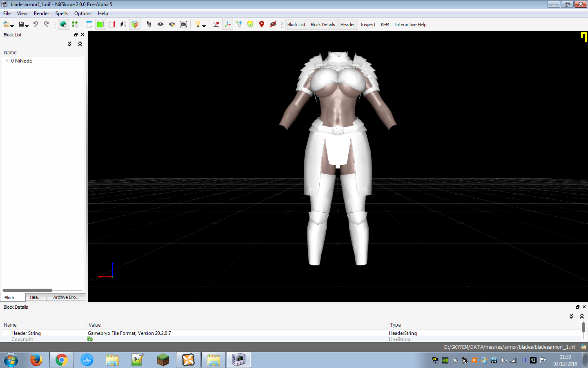The image size is (588, 368).
Task: Switch to the wireframe cube view icon
Action: 89,25
